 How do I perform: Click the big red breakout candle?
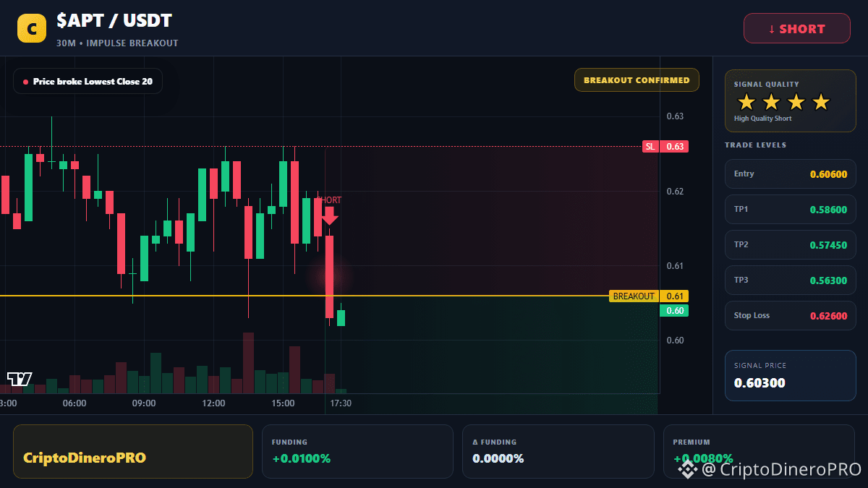[x=329, y=277]
